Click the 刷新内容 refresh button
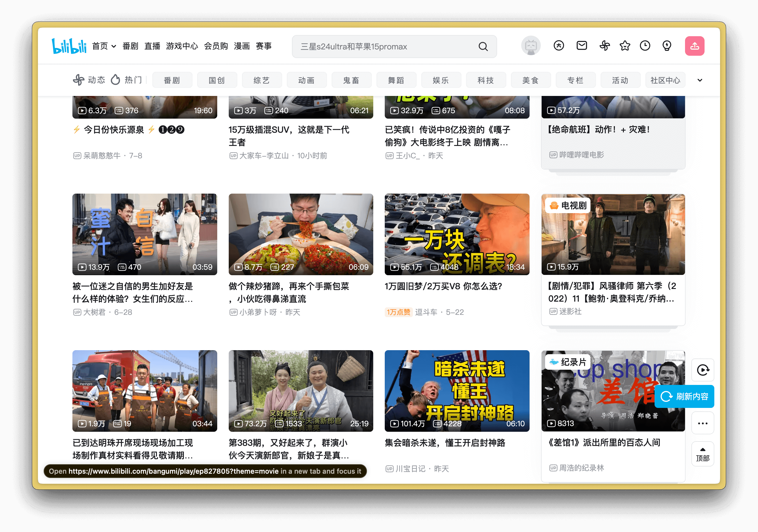Screen dimensions: 758x532 click(684, 396)
